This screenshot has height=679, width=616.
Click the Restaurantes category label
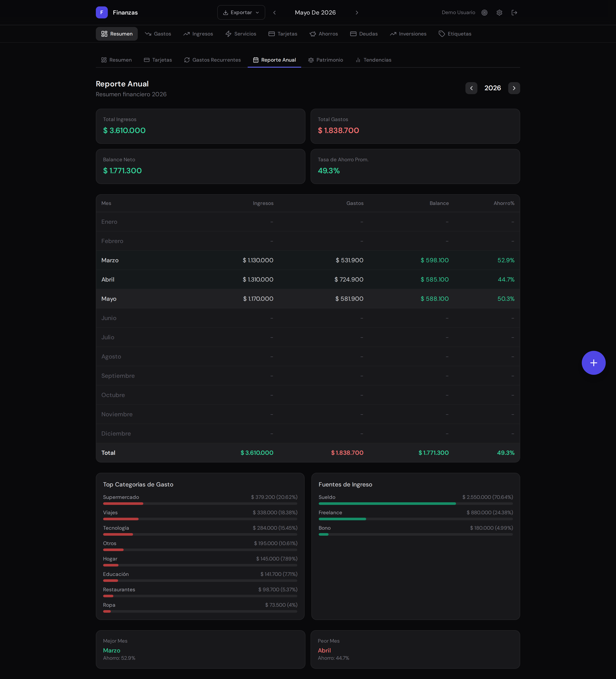[x=119, y=589]
